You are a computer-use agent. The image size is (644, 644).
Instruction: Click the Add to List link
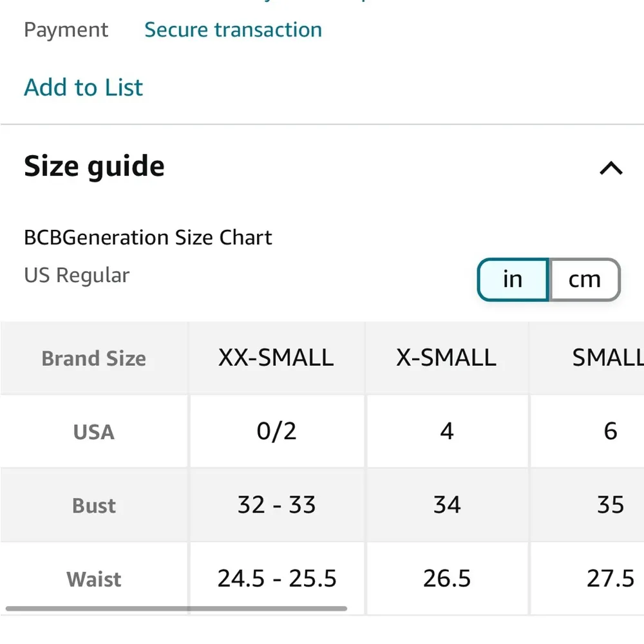[x=83, y=87]
